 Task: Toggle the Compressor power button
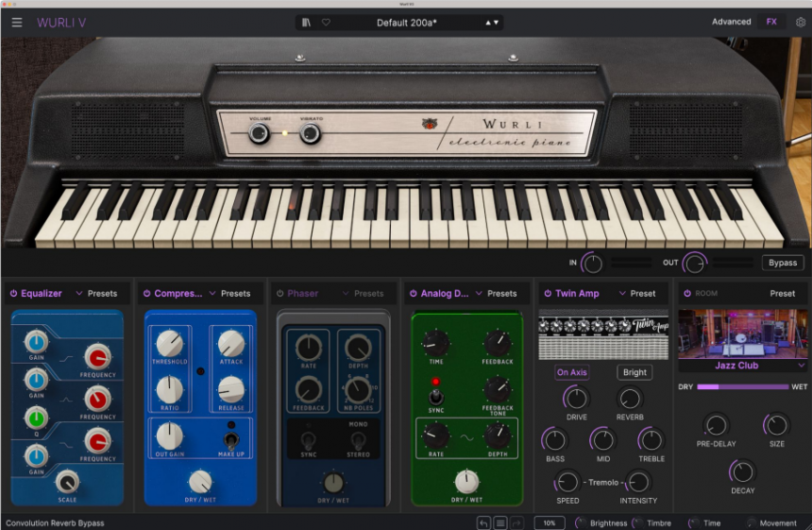click(x=146, y=293)
